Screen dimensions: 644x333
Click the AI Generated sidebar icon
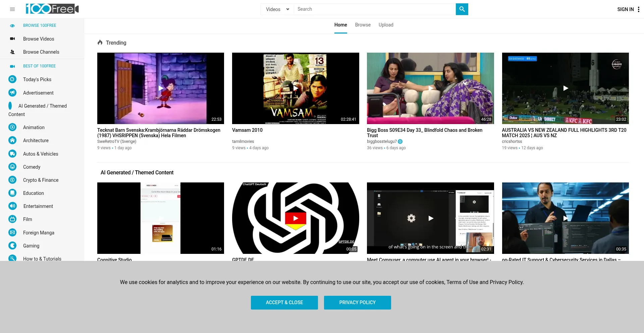[10, 106]
